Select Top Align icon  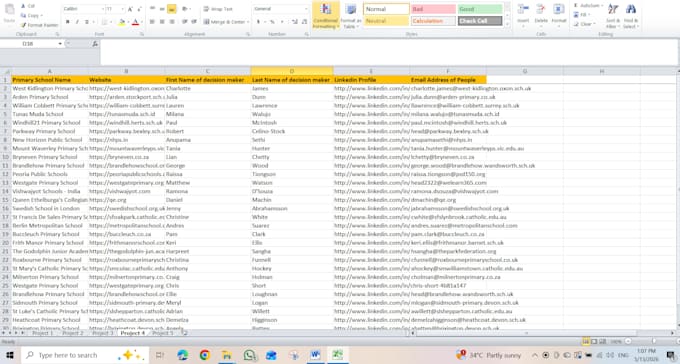[x=153, y=9]
